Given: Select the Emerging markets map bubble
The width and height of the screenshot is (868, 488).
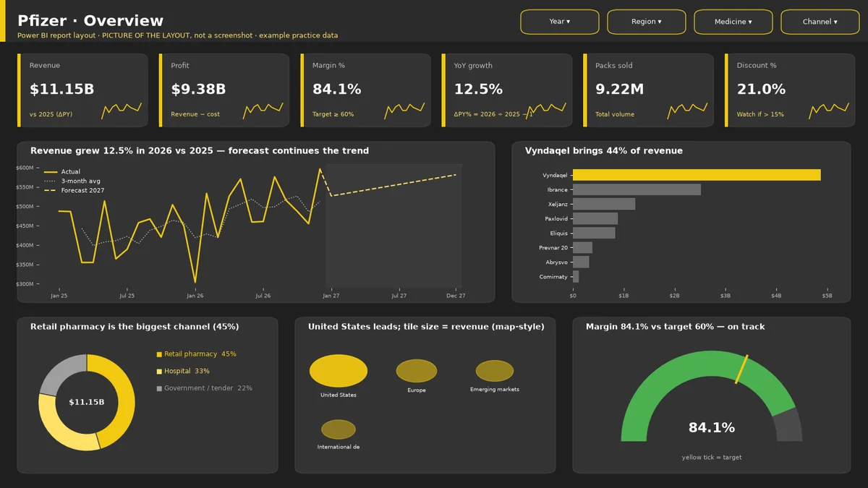Looking at the screenshot, I should [495, 371].
